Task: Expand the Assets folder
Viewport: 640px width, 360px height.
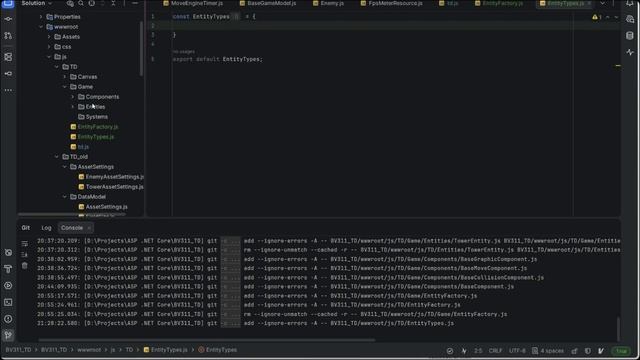Action: [49, 37]
